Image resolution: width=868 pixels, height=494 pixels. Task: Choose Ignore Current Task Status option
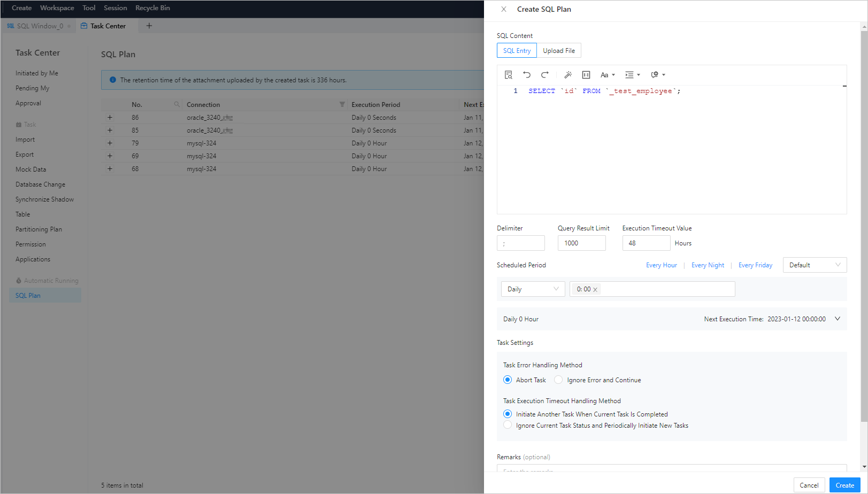click(x=507, y=424)
